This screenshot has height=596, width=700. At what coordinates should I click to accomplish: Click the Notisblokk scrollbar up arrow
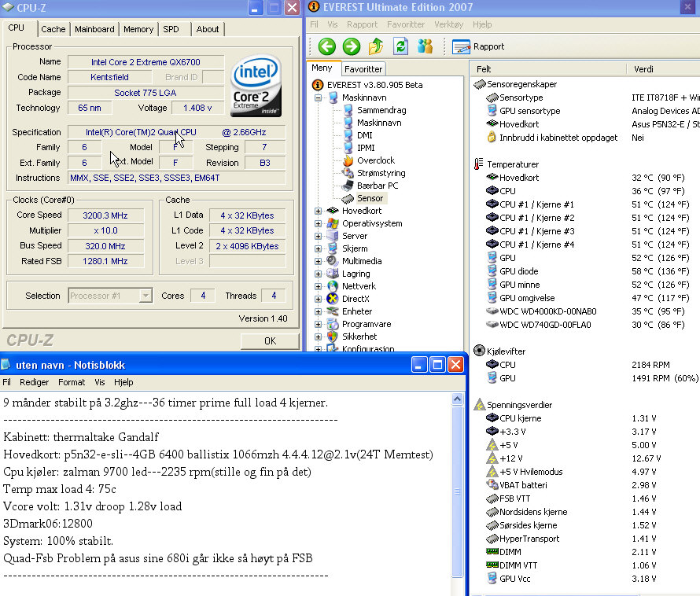pos(457,399)
